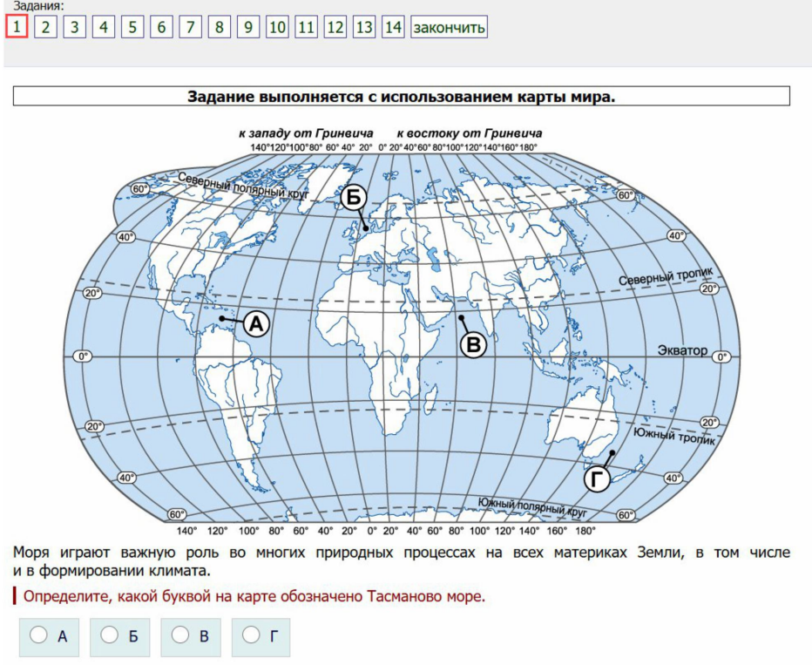Open task number 5
This screenshot has height=665, width=812.
click(132, 27)
